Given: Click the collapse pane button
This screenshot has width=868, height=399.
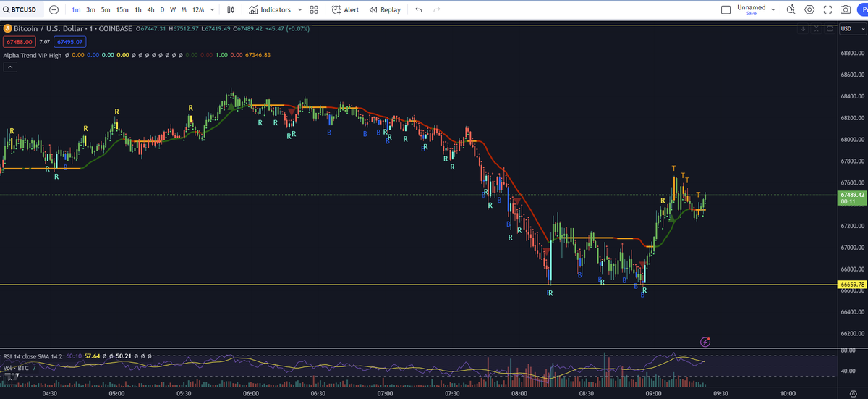Looking at the screenshot, I should coord(816,28).
